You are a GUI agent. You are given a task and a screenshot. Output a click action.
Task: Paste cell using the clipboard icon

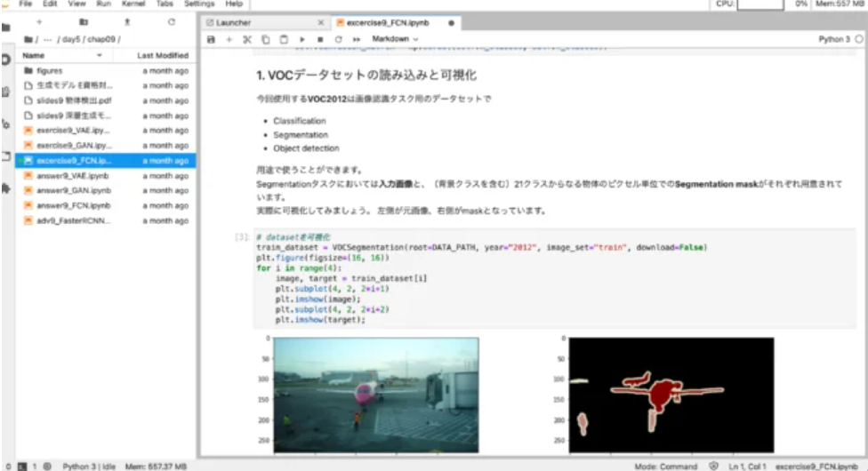click(284, 39)
